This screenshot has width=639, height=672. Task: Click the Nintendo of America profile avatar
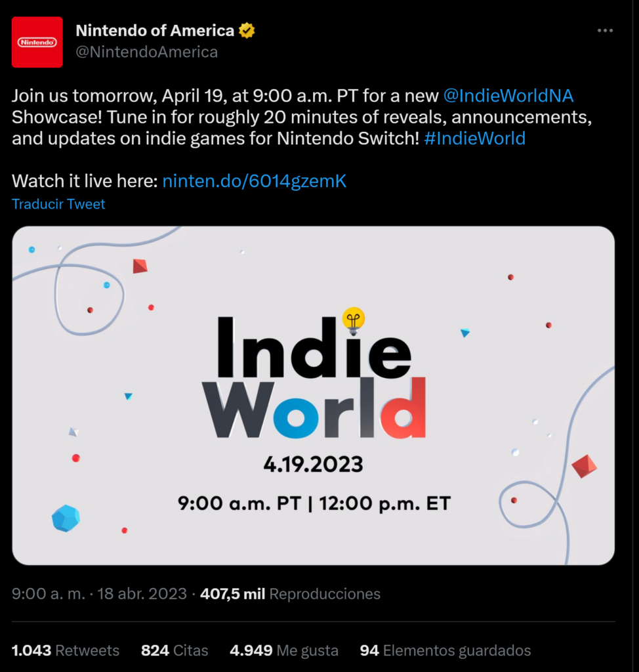point(37,42)
